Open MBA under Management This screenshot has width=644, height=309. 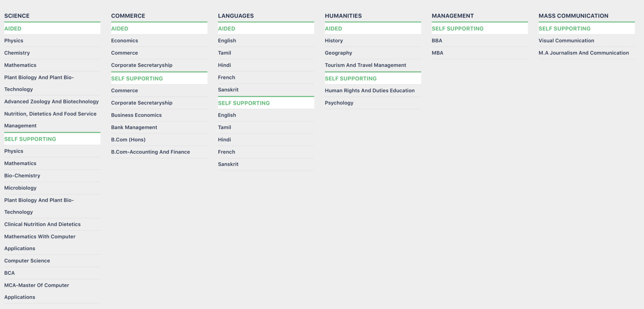point(437,53)
